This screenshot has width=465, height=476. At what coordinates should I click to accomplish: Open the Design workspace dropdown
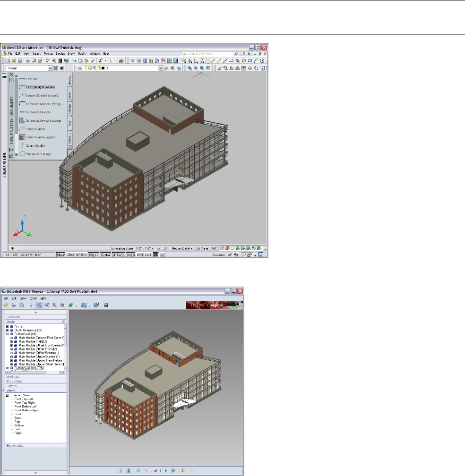point(50,68)
